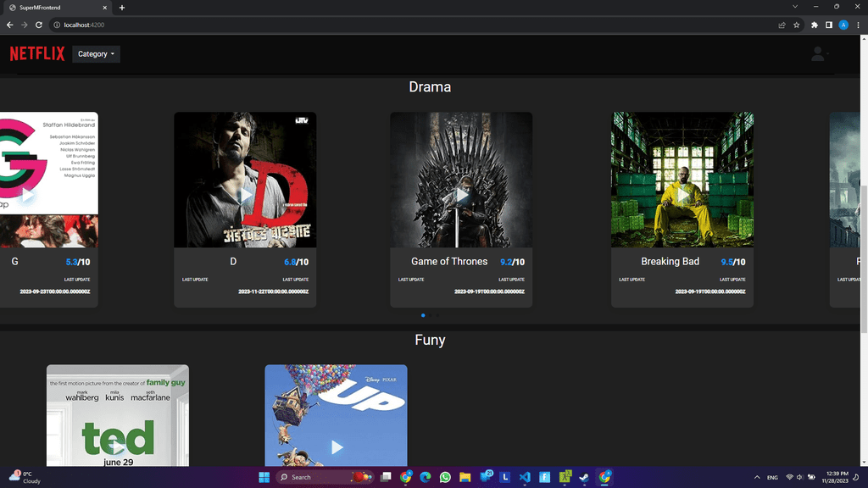The height and width of the screenshot is (488, 868).
Task: Open WhatsApp from taskbar
Action: tap(445, 477)
